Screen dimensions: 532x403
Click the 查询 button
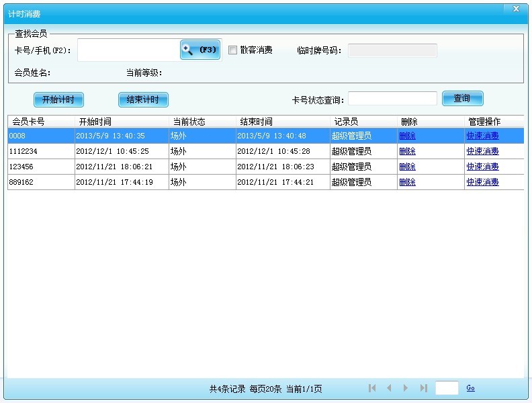click(x=462, y=98)
